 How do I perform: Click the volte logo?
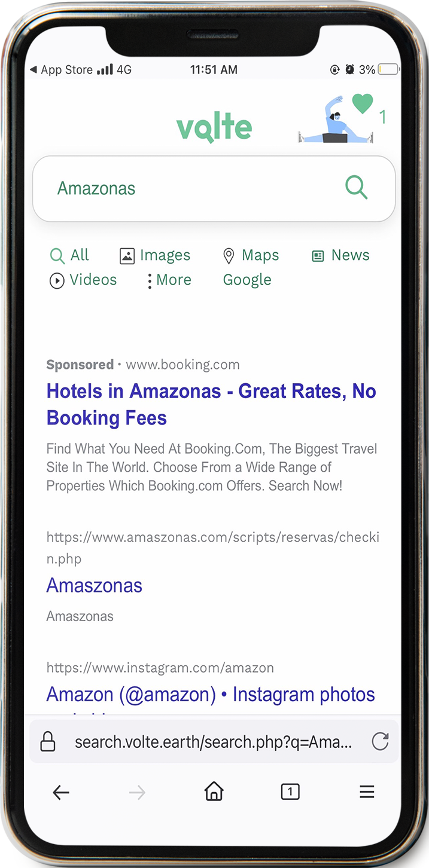(214, 128)
